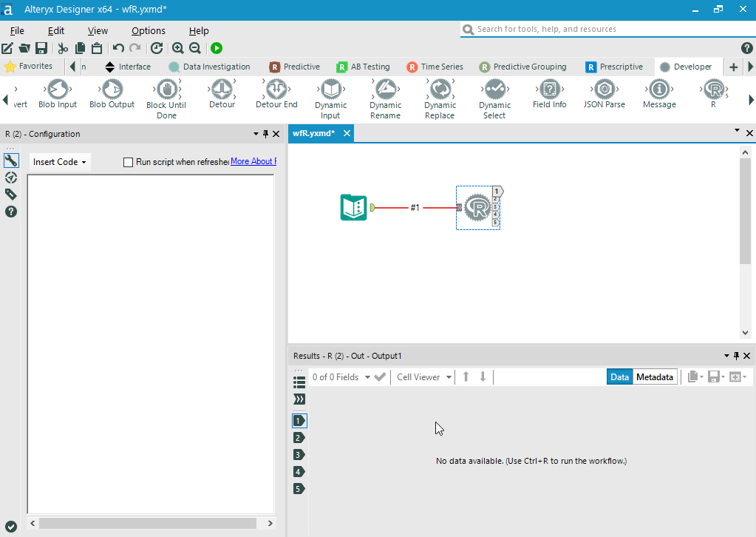
Task: Run the workflow with the green play button
Action: click(x=217, y=48)
